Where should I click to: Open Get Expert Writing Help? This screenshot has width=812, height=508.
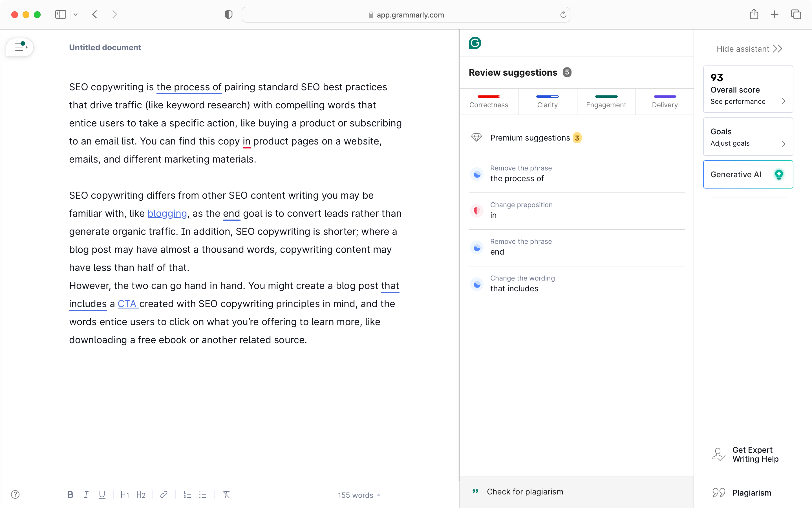(748, 455)
